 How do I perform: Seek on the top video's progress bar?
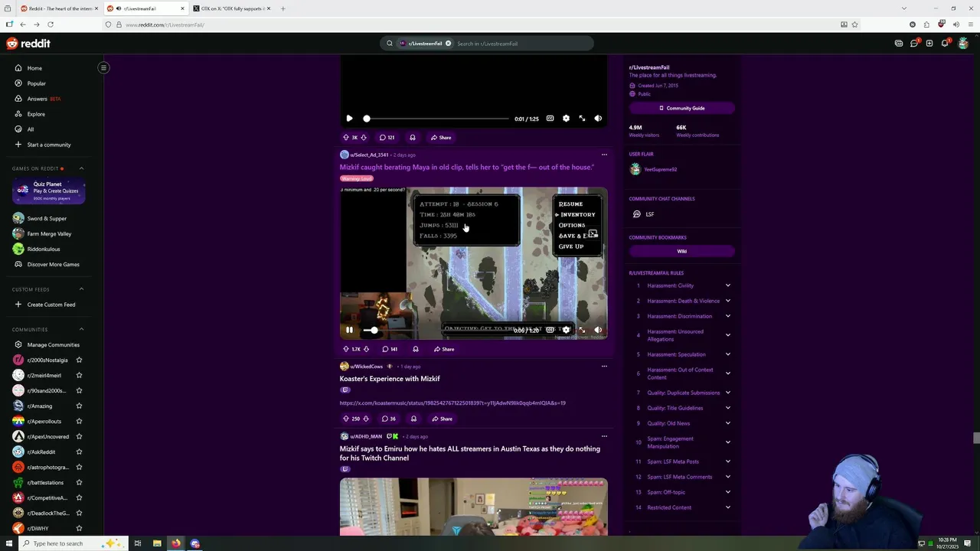tap(436, 119)
